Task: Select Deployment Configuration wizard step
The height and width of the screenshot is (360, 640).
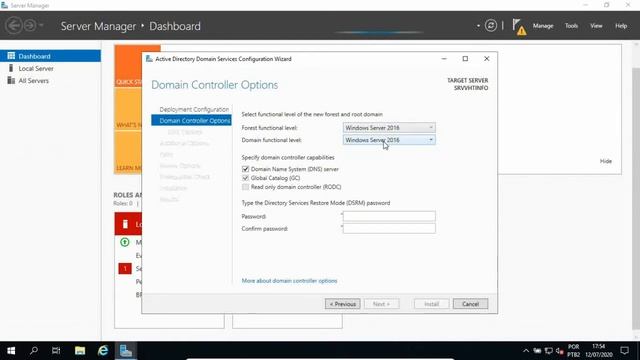Action: point(194,109)
